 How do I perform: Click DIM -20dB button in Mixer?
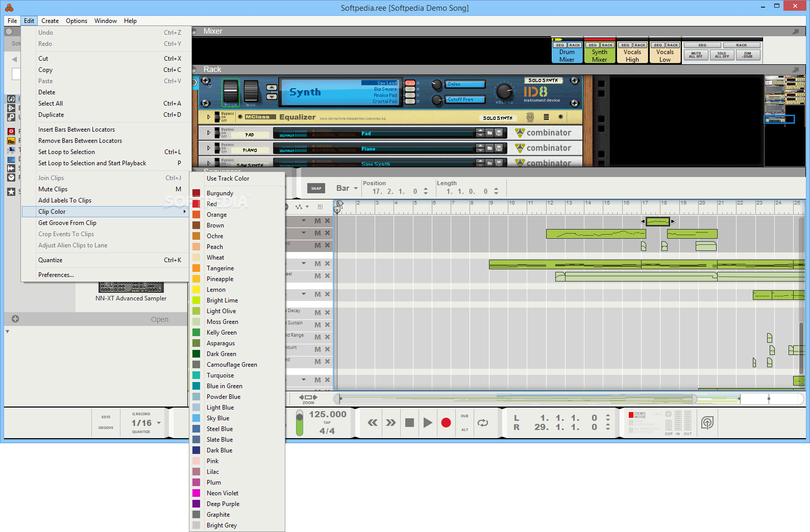point(748,55)
